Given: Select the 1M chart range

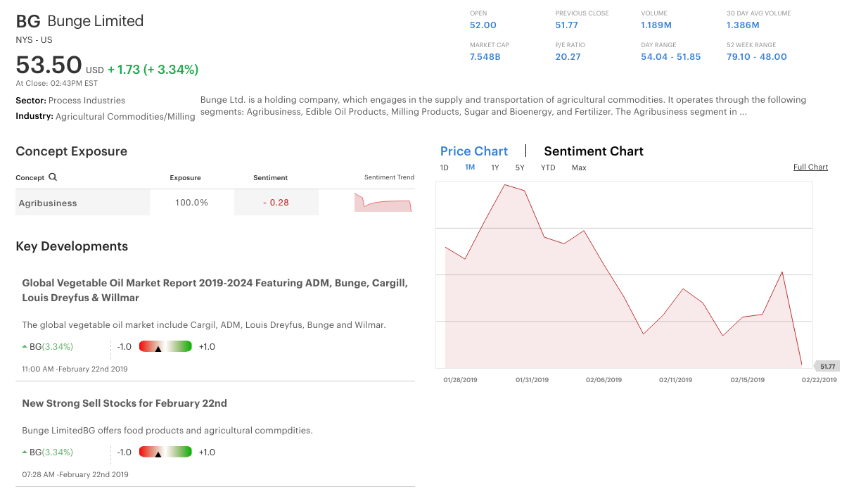Looking at the screenshot, I should 470,167.
